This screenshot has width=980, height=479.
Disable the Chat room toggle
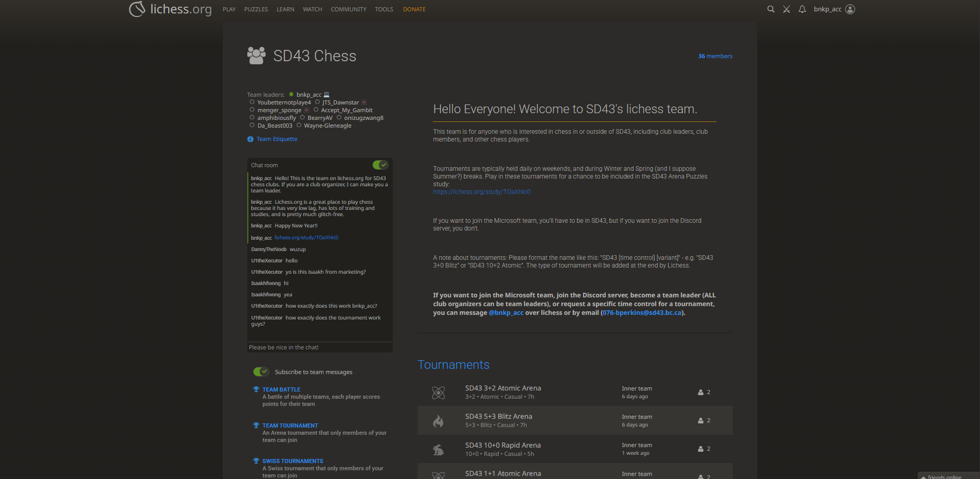[380, 165]
